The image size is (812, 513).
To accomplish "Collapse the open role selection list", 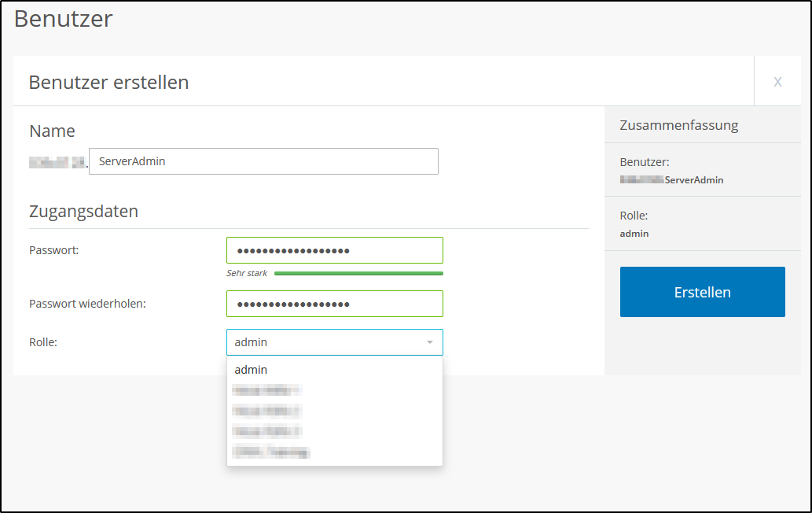I will [431, 342].
